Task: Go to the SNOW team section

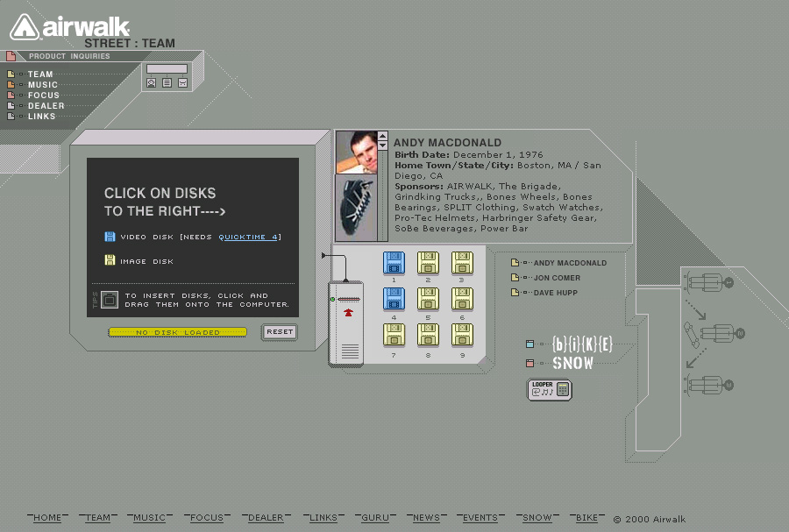Action: coord(573,363)
